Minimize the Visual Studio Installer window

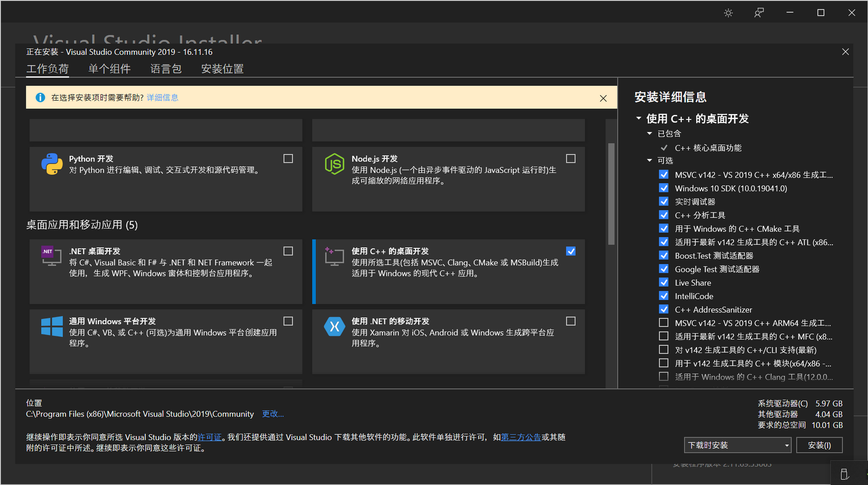[x=790, y=13]
